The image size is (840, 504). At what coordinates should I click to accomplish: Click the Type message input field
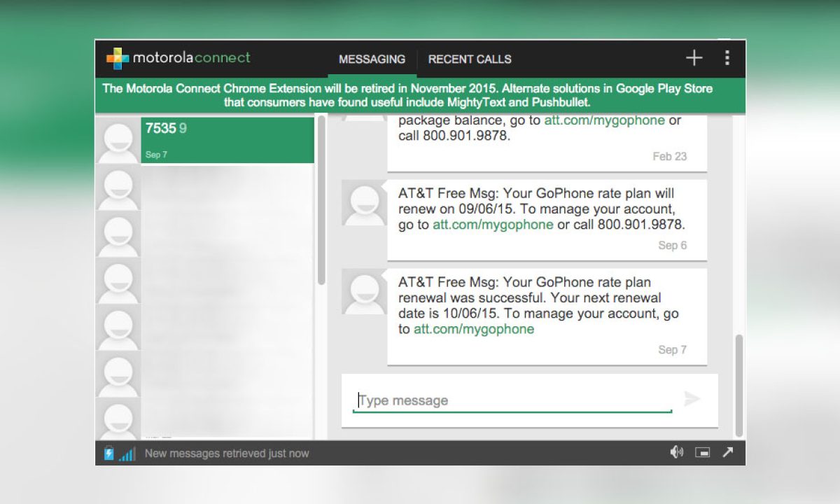[512, 400]
